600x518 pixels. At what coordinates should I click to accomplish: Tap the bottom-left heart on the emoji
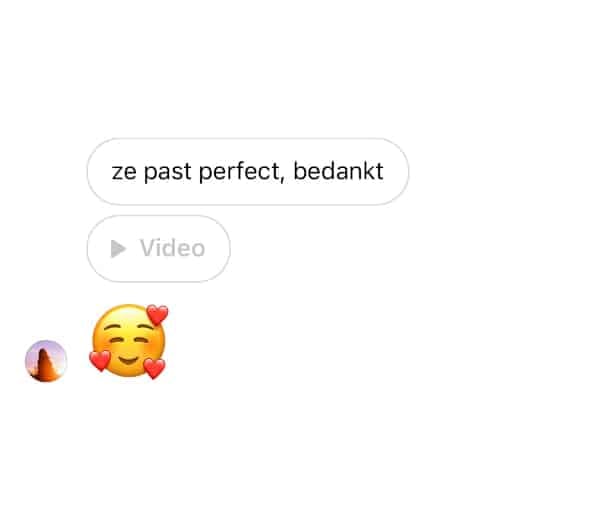(x=100, y=361)
